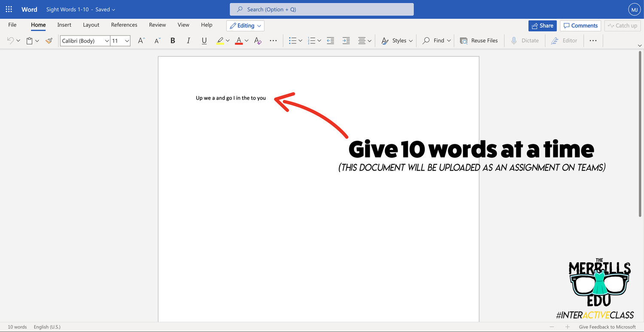
Task: Activate the Dictate feature
Action: click(525, 40)
